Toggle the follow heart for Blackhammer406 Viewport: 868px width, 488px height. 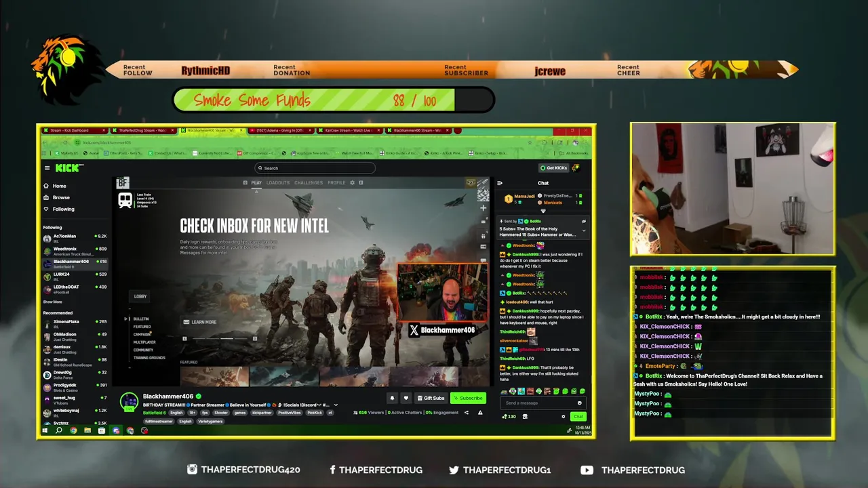tap(406, 398)
